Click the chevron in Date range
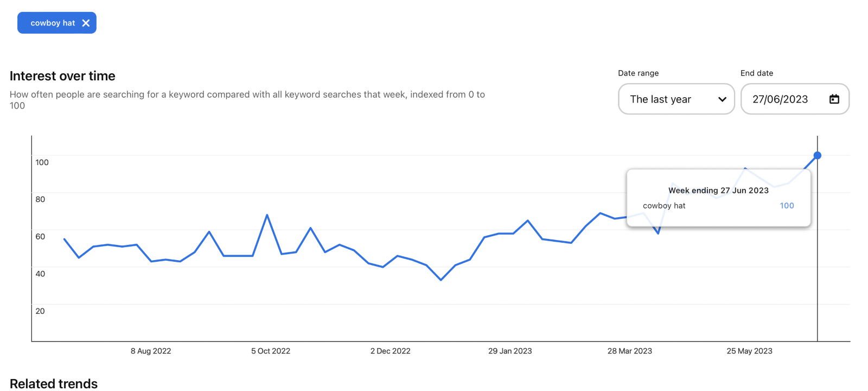The image size is (868, 391). 722,99
